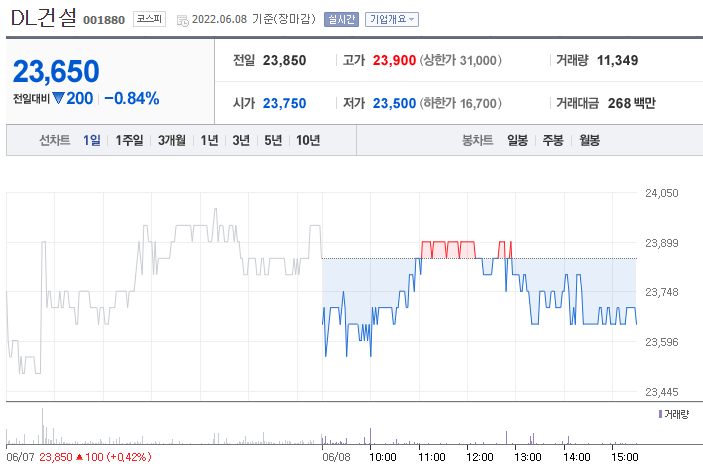Screen dimensions: 703x475
Task: Switch to 일봉 daily candle chart
Action: point(517,140)
